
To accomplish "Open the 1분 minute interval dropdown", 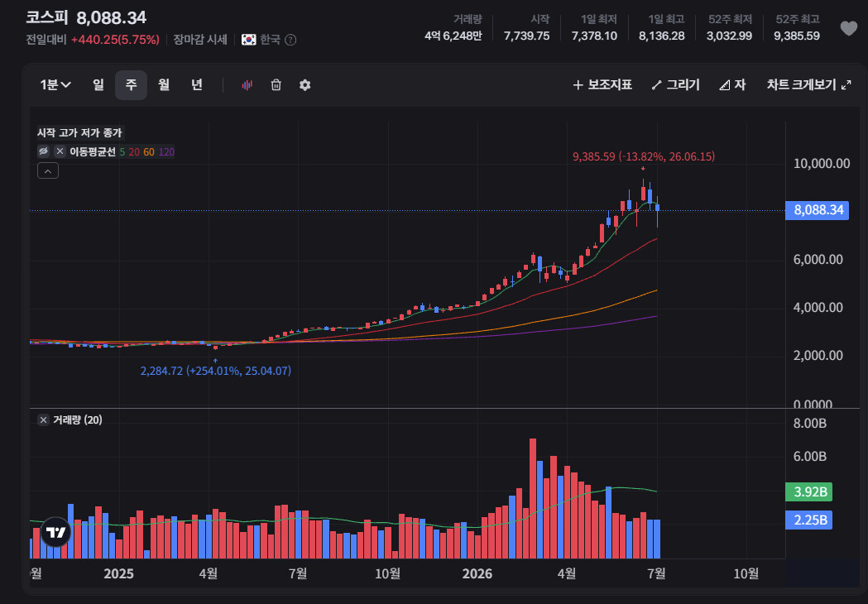I will (x=55, y=84).
